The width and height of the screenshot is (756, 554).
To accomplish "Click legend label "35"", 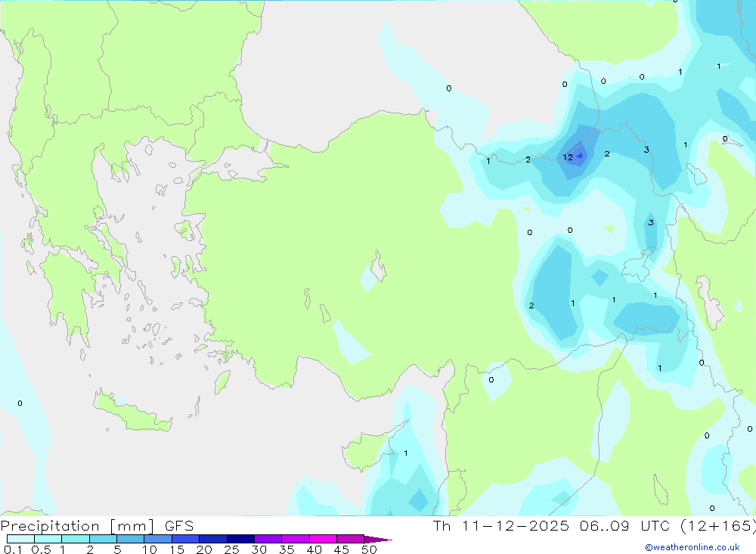I will [x=287, y=549].
